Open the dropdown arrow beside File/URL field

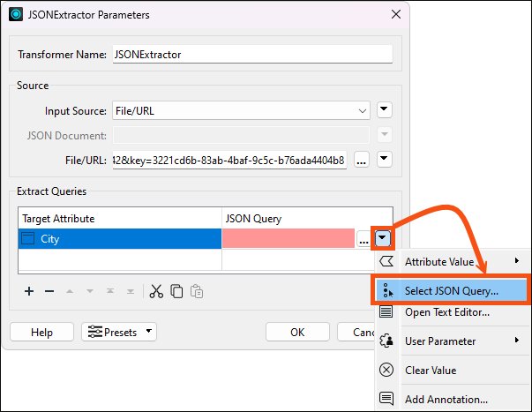tap(384, 160)
